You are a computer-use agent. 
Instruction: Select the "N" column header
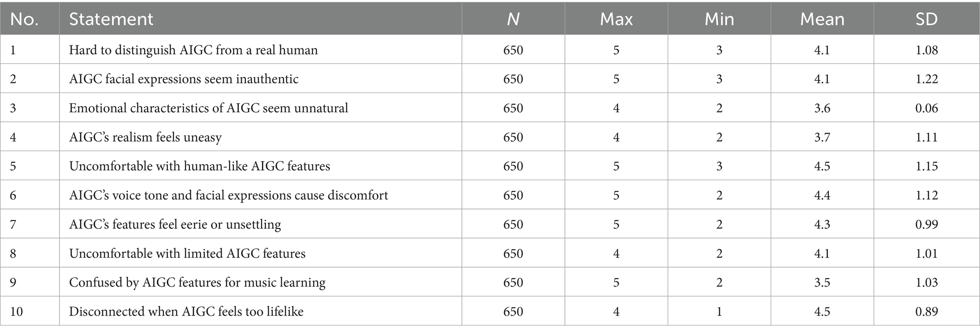pos(513,19)
